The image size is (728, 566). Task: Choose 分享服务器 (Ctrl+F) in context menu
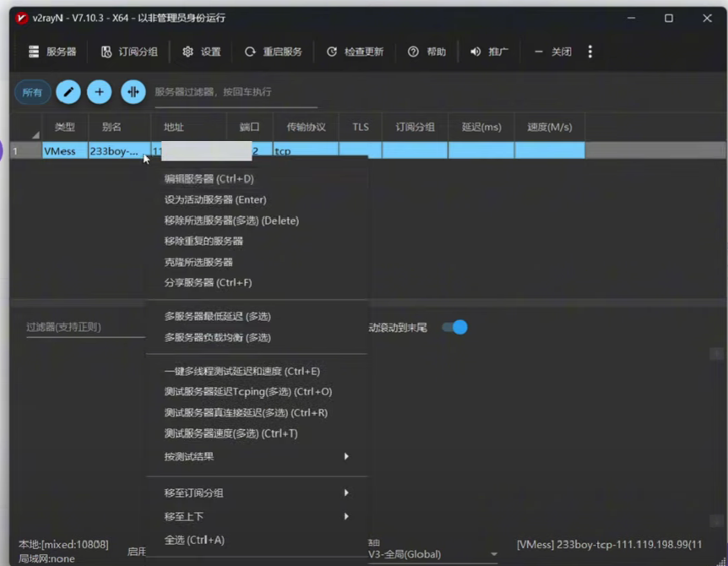209,283
